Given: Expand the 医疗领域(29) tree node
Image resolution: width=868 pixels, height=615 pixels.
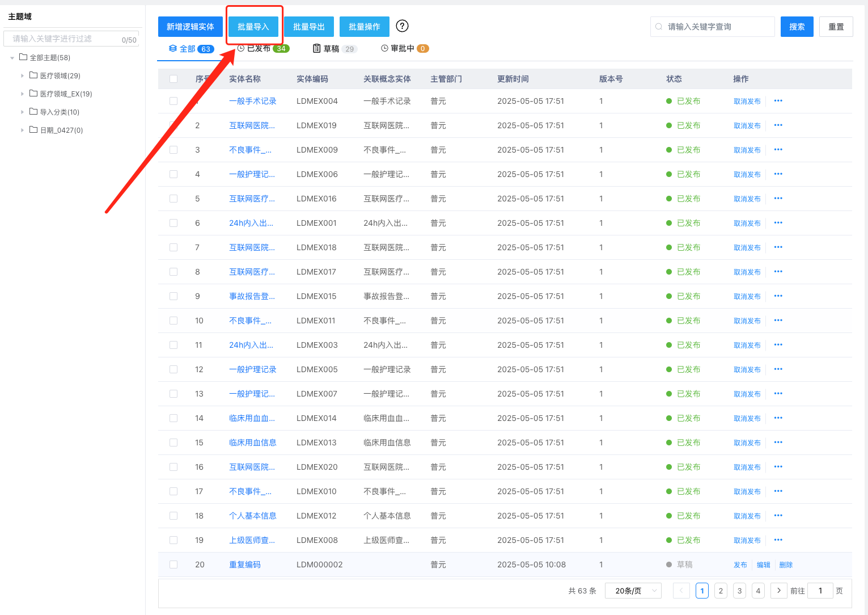Looking at the screenshot, I should (22, 75).
